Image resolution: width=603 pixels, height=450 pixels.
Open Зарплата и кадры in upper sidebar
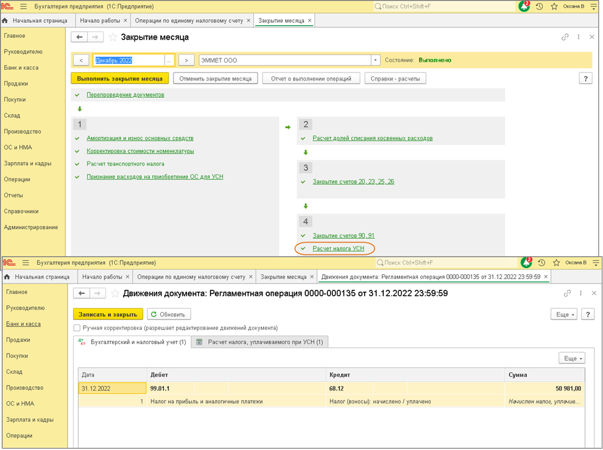point(28,163)
